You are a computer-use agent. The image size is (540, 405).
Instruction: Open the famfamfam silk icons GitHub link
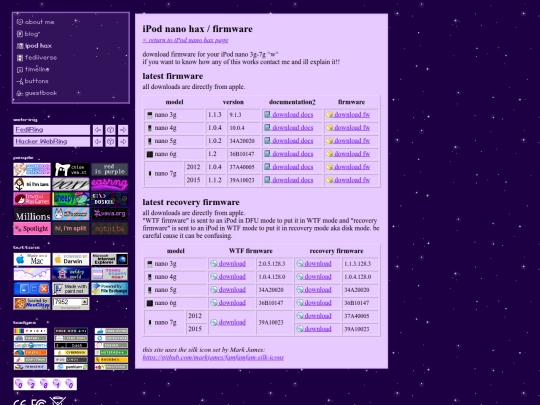pyautogui.click(x=213, y=357)
